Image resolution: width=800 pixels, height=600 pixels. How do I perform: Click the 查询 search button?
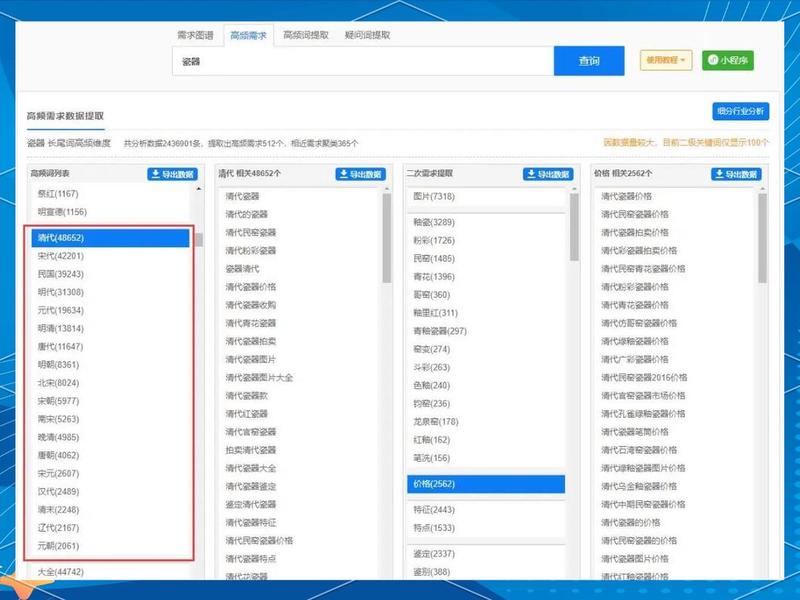pos(589,61)
